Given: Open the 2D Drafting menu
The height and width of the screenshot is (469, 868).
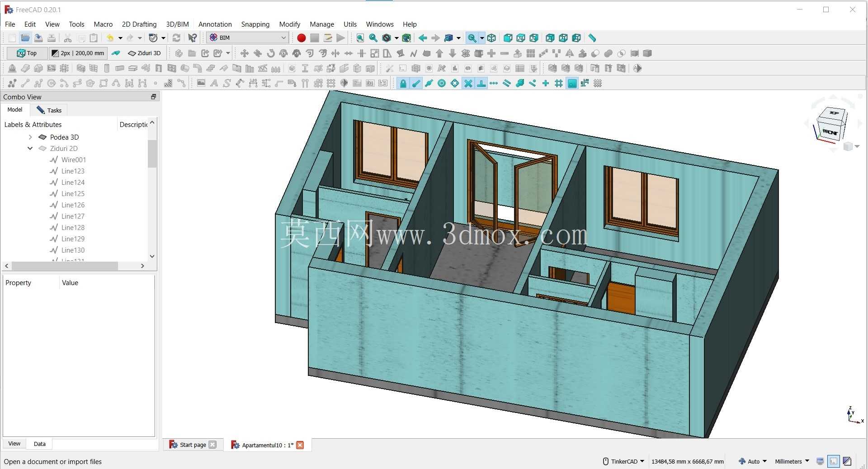Looking at the screenshot, I should pos(139,24).
